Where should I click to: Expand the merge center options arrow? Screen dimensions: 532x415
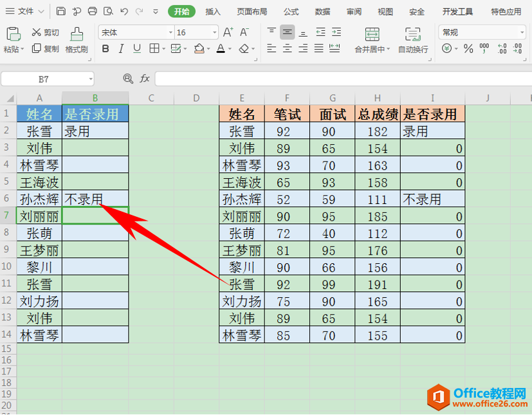388,49
